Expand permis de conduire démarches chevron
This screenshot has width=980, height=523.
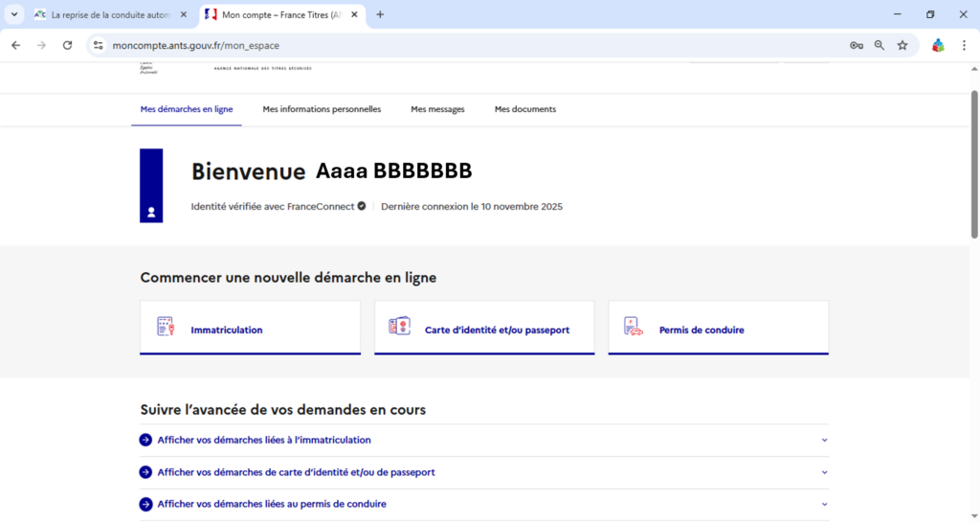(x=824, y=504)
